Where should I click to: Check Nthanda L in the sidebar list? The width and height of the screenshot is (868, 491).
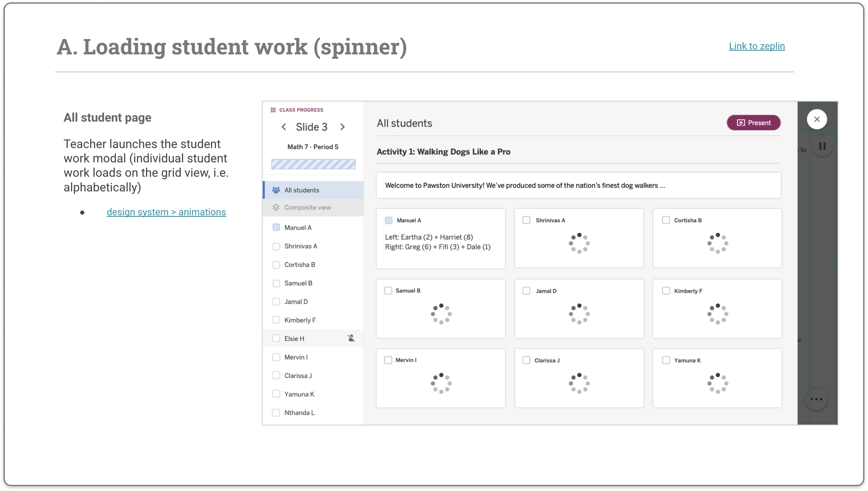click(276, 413)
